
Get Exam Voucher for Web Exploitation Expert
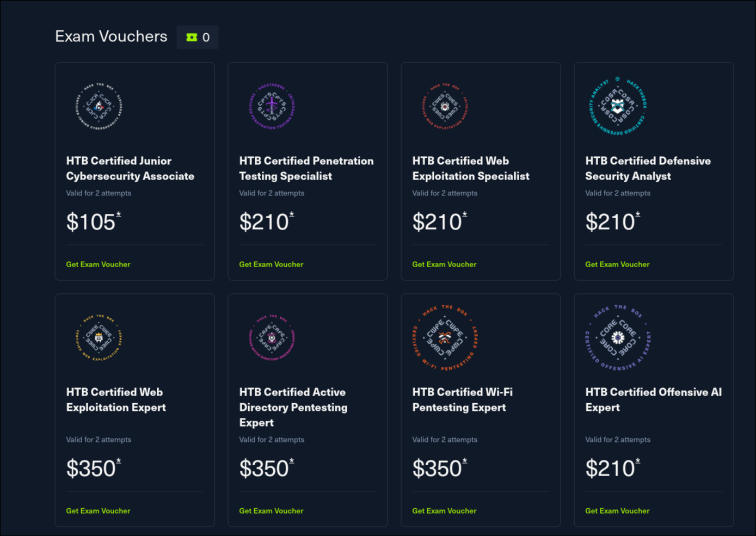98,511
